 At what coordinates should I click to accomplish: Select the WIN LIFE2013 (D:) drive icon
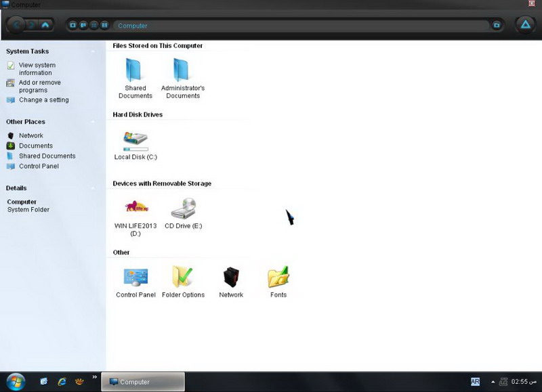tap(136, 207)
